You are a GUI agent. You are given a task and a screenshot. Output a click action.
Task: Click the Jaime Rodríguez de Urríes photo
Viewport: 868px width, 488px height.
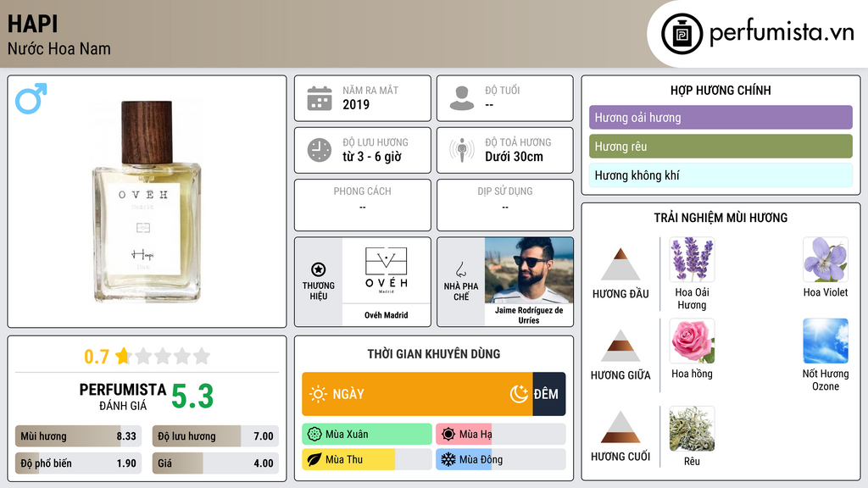[529, 270]
